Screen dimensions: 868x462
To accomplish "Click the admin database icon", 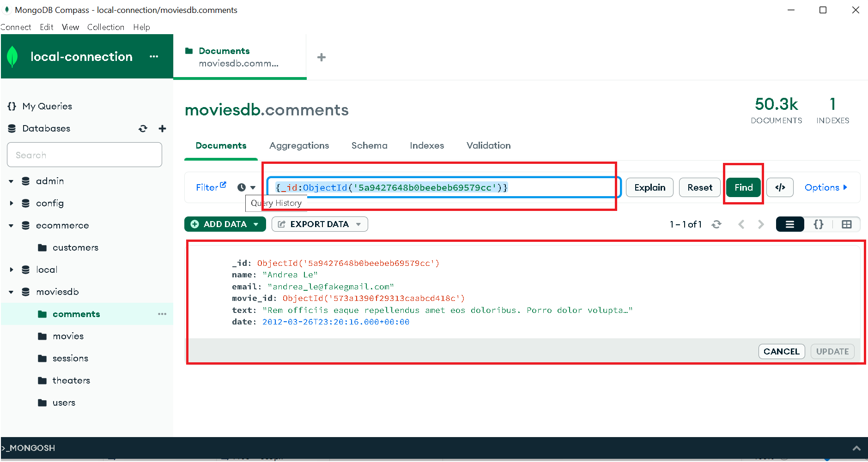I will point(26,181).
